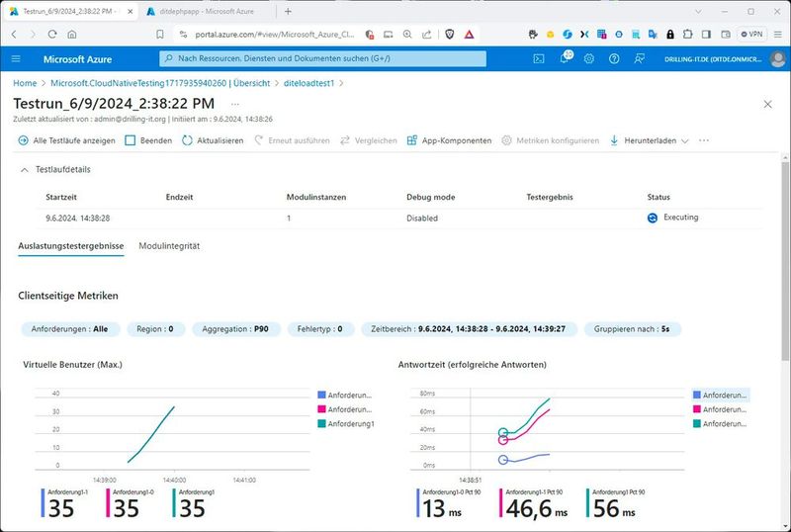
Task: Click the Azure search box
Action: pos(323,58)
